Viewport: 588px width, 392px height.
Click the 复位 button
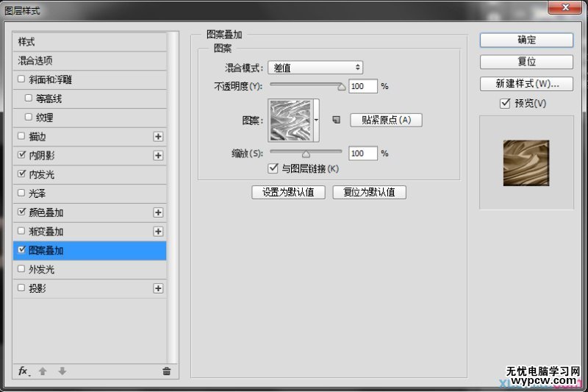pos(526,62)
